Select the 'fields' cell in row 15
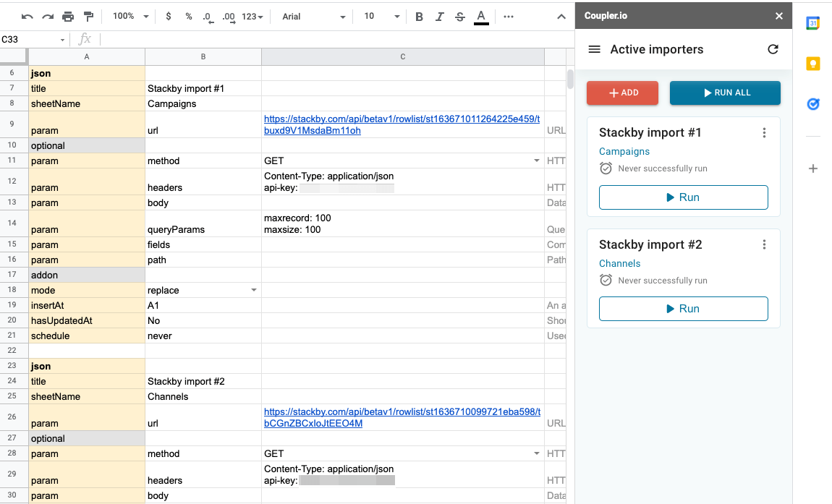832x504 pixels. pyautogui.click(x=203, y=245)
